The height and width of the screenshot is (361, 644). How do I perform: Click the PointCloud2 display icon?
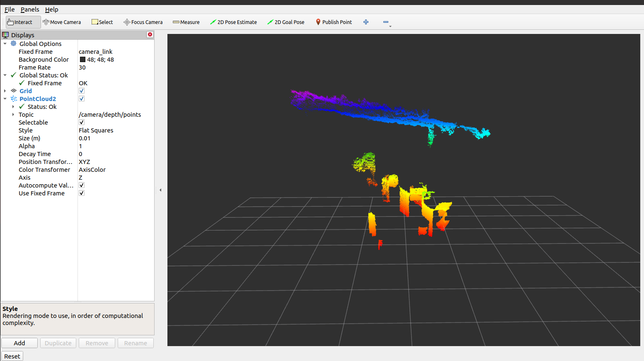pos(14,99)
